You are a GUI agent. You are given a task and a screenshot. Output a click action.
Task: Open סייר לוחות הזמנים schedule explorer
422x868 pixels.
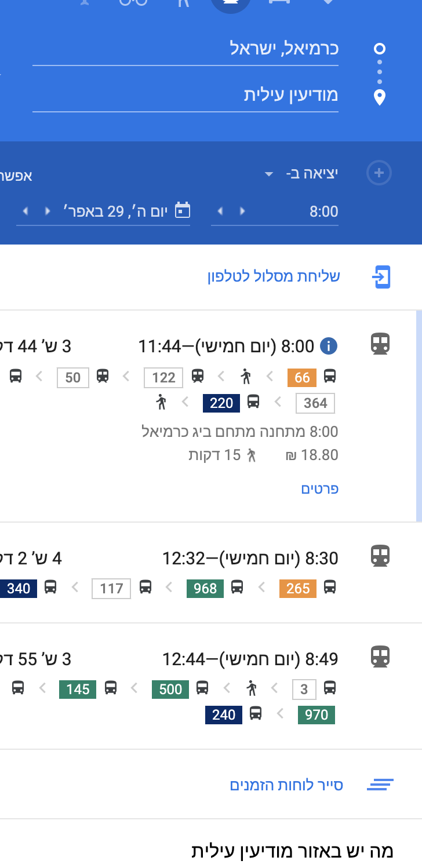click(286, 785)
